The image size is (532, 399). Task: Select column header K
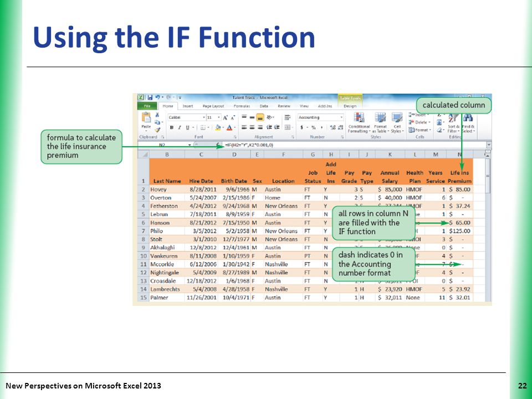(x=390, y=155)
